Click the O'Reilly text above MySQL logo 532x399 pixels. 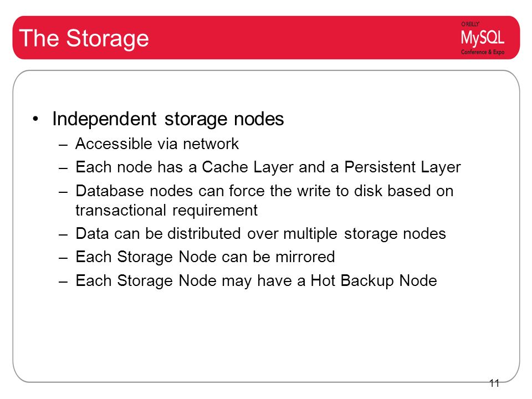click(470, 24)
